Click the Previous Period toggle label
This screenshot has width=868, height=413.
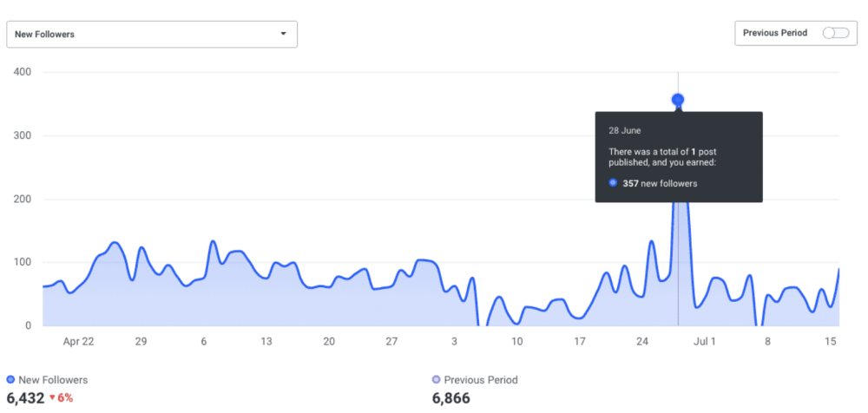[775, 33]
